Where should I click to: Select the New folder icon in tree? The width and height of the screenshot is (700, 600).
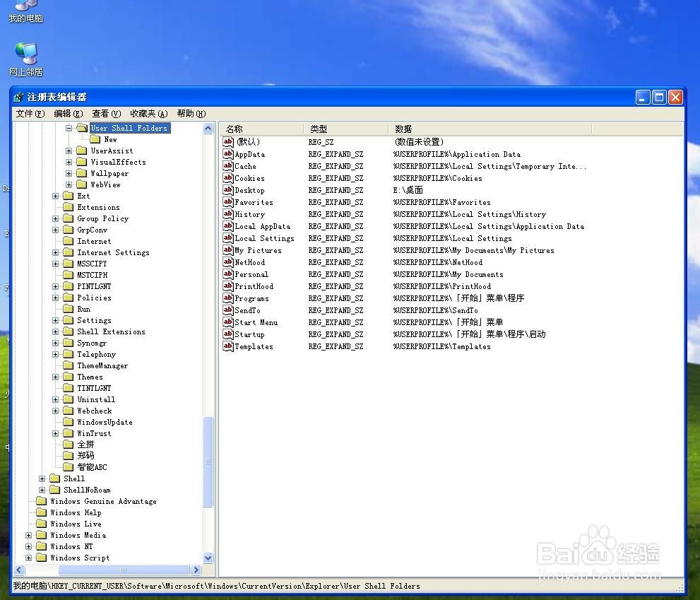pyautogui.click(x=95, y=139)
